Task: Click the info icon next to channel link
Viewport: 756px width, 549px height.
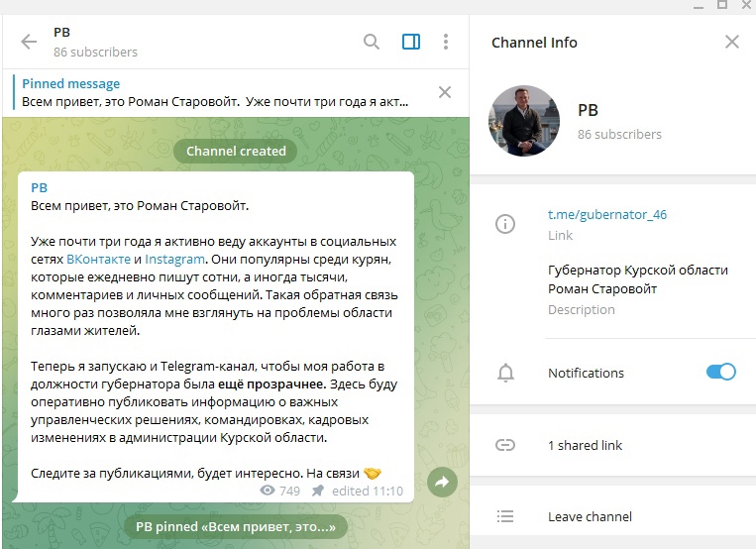Action: pos(505,224)
